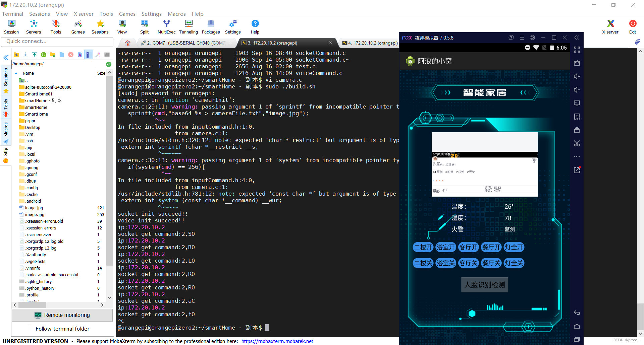The height and width of the screenshot is (345, 644).
Task: Open the Tunneling toolbar icon
Action: (189, 27)
